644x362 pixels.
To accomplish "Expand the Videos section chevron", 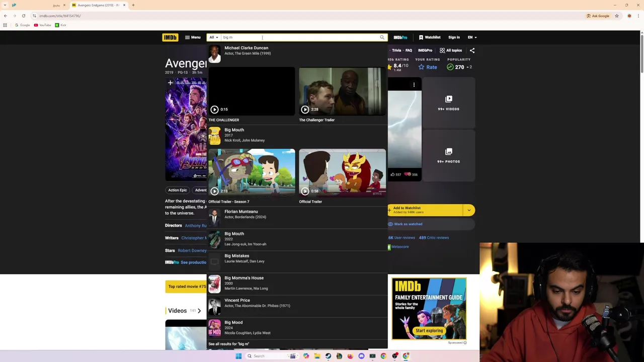I will (x=199, y=311).
